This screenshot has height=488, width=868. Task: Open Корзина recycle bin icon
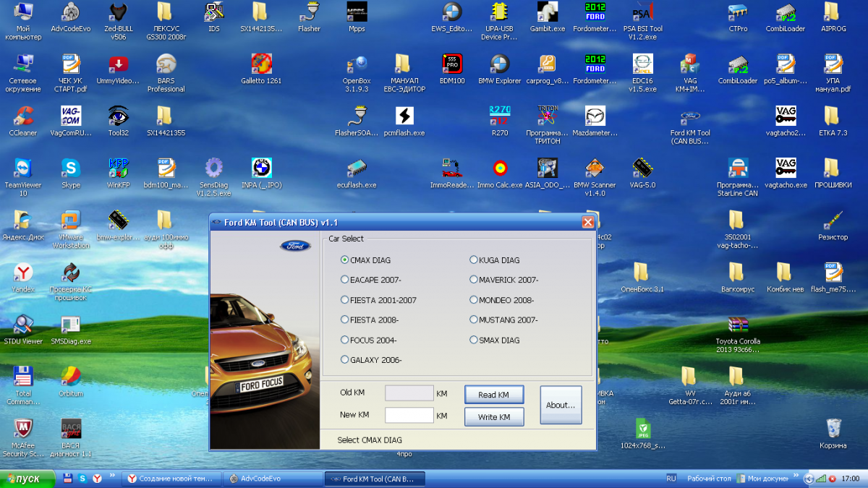(833, 434)
